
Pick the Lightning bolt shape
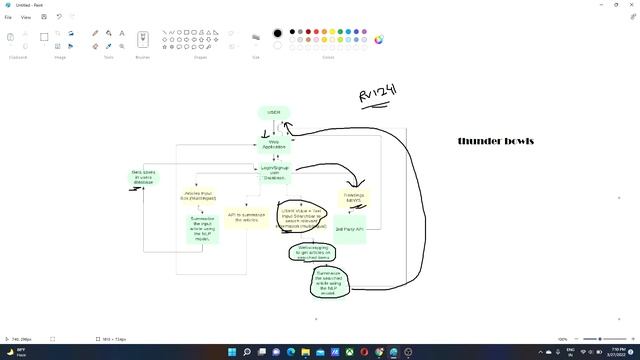[x=209, y=47]
